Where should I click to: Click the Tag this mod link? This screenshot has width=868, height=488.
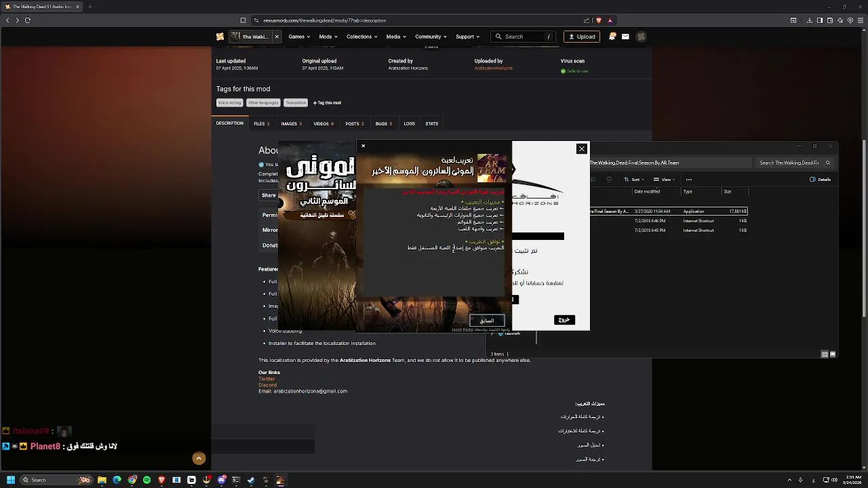pos(327,103)
